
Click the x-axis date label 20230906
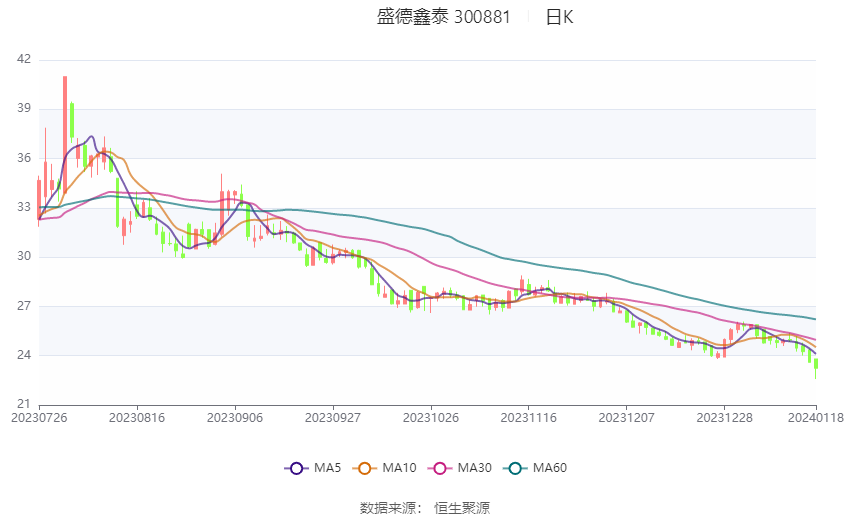click(x=235, y=418)
